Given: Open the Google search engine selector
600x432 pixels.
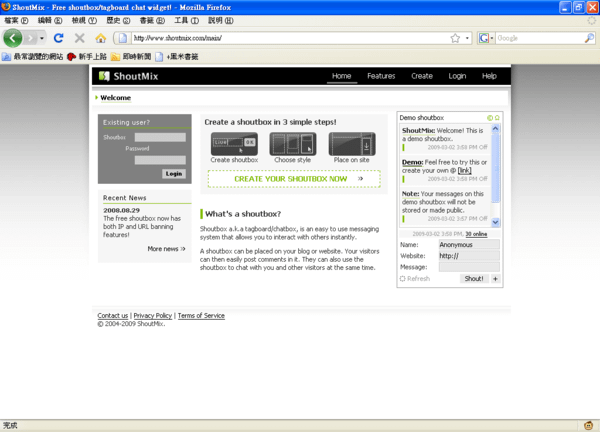Looking at the screenshot, I should pyautogui.click(x=486, y=38).
